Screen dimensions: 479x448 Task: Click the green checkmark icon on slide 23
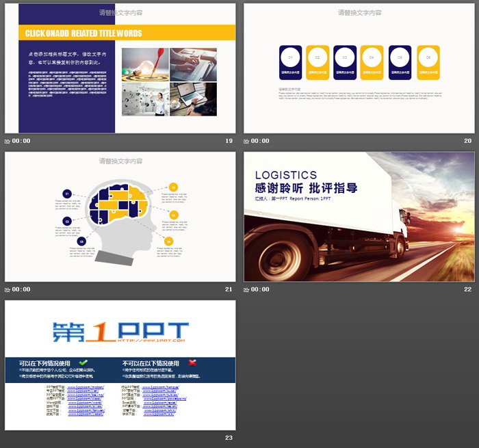(x=83, y=363)
